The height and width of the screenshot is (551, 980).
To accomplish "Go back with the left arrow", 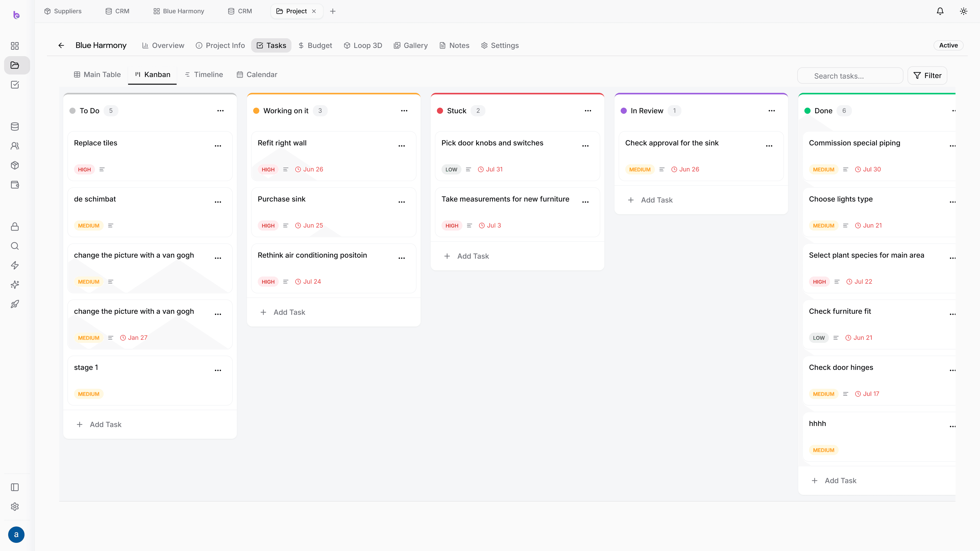I will [x=61, y=46].
